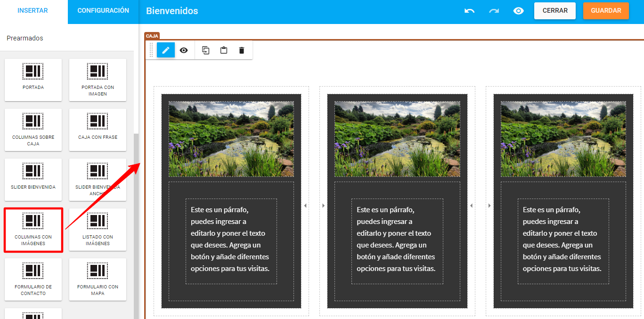Delete the box with trash icon
Viewport: 644px width, 319px height.
pos(242,50)
